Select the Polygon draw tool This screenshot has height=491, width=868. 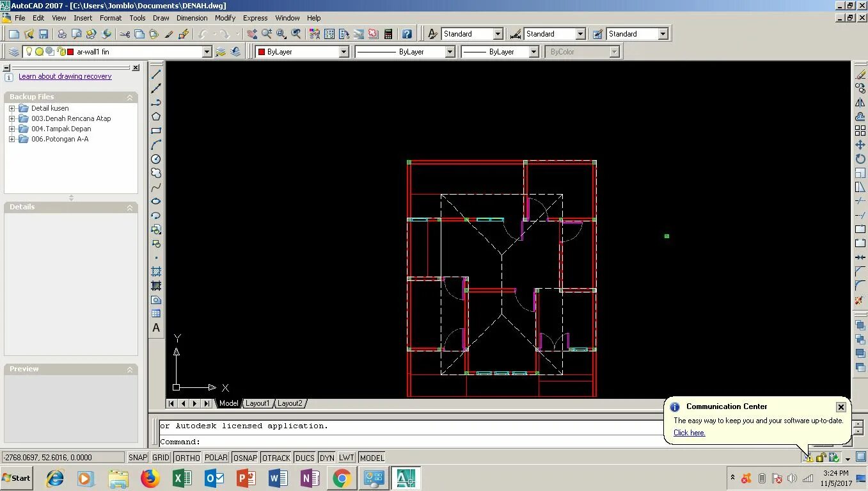[156, 117]
